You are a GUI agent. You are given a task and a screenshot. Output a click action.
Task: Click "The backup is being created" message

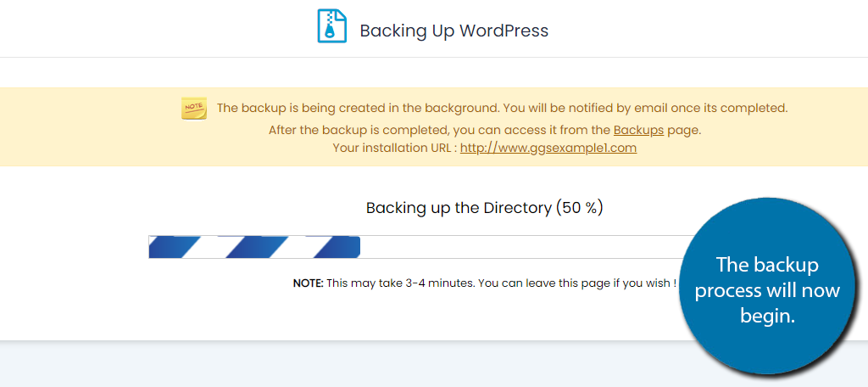click(356, 108)
